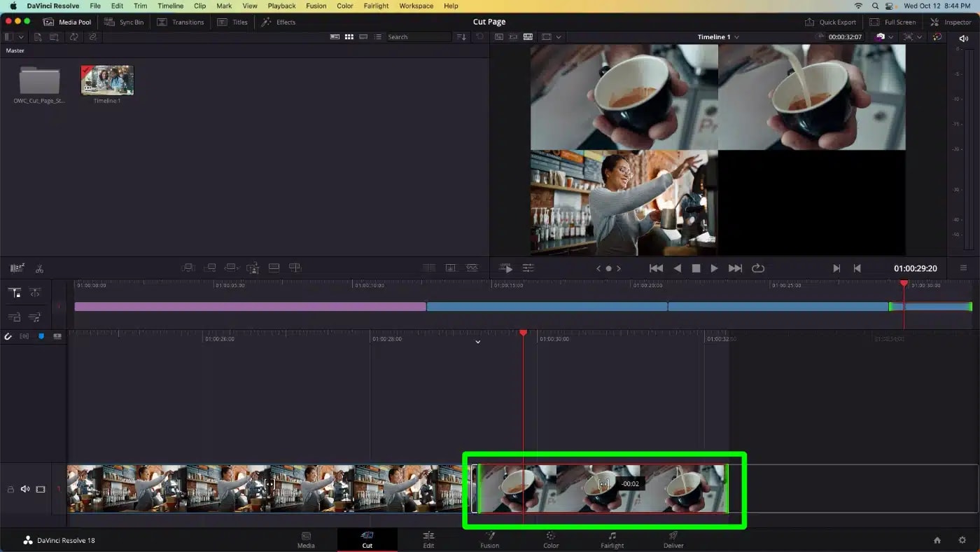This screenshot has height=552, width=980.
Task: Mute the audio track in the timeline
Action: coord(25,489)
